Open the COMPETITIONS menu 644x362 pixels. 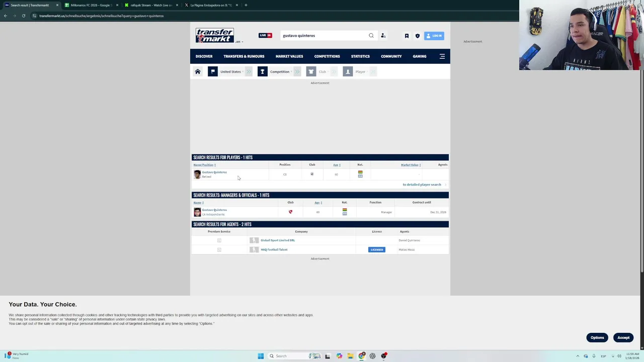[327, 56]
